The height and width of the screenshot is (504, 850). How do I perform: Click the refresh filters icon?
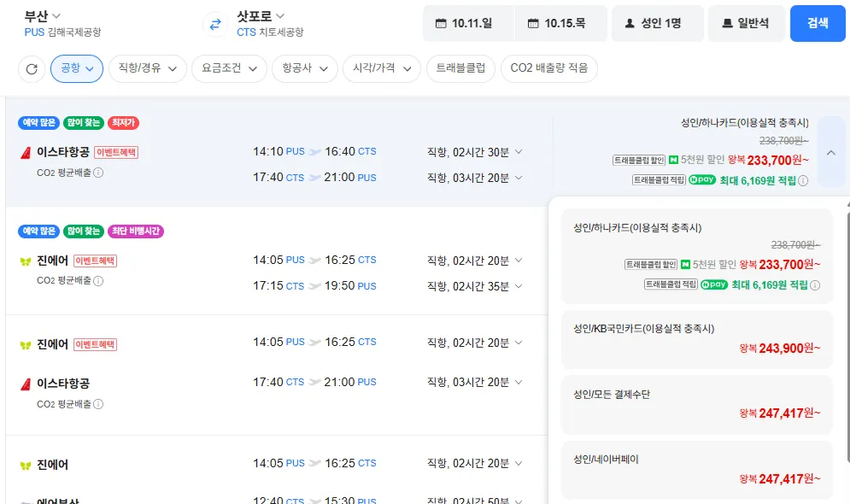click(x=32, y=69)
